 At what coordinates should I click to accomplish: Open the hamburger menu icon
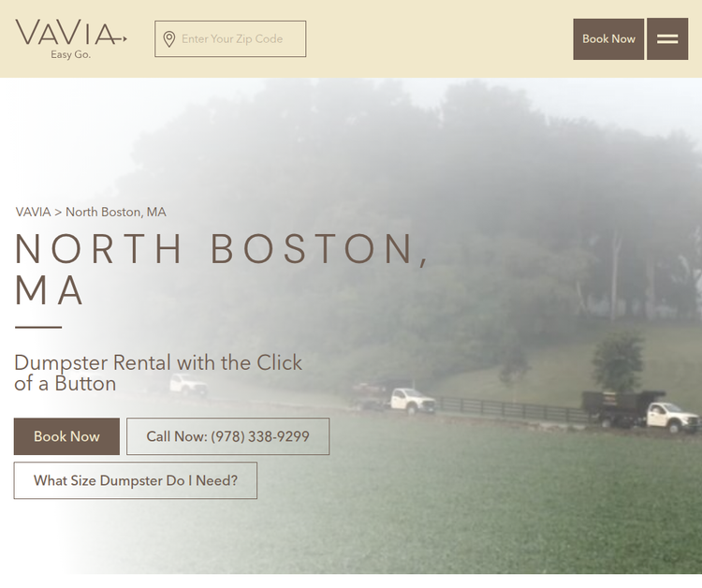coord(667,39)
